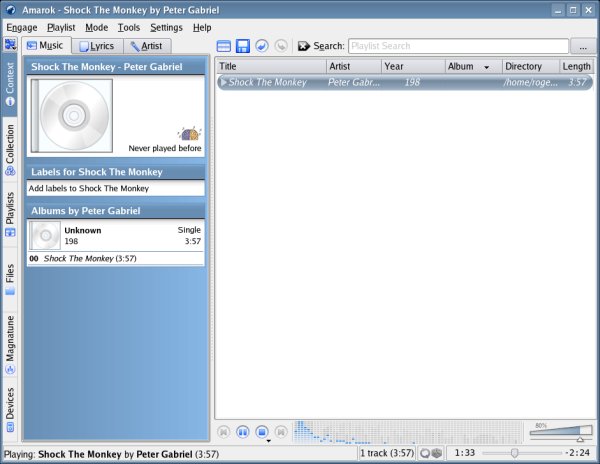Maximize the Amarok window
The image size is (600, 464).
pyautogui.click(x=573, y=10)
